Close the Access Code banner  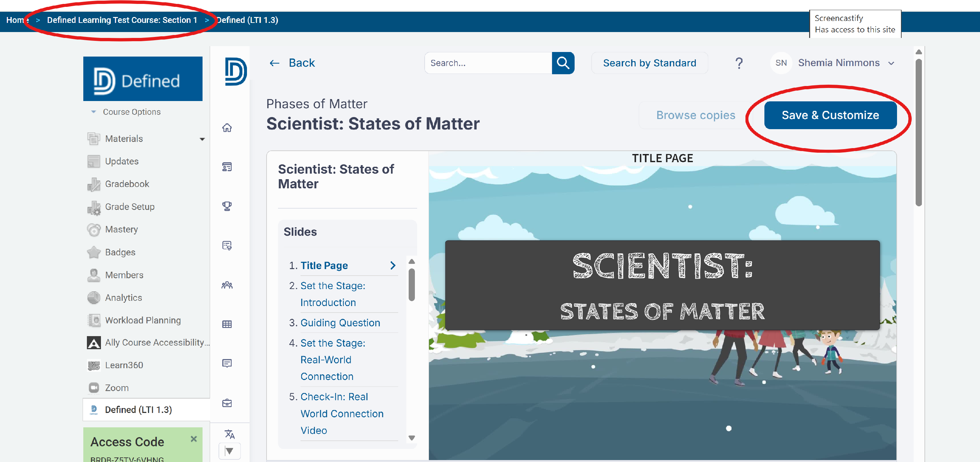click(194, 439)
